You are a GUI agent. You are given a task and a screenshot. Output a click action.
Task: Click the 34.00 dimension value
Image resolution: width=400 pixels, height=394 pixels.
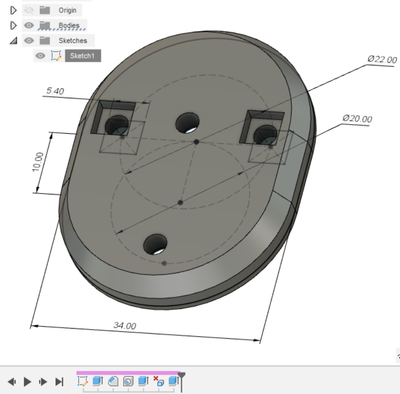tap(125, 326)
